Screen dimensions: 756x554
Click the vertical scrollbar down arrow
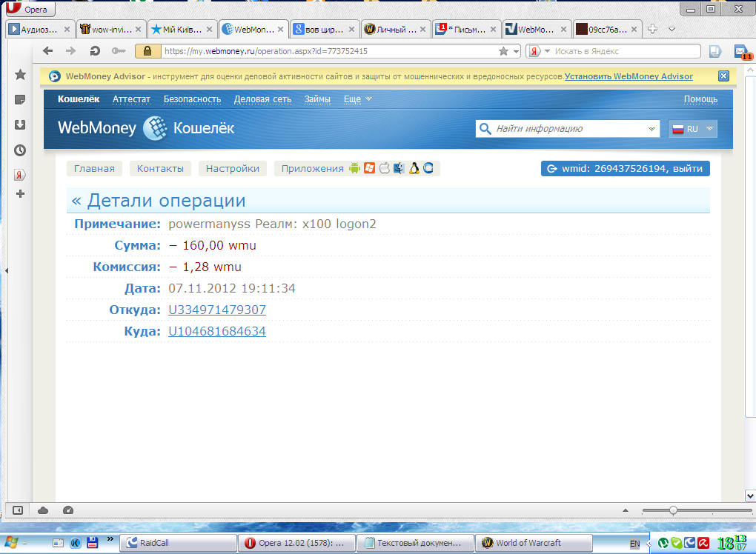tap(750, 495)
